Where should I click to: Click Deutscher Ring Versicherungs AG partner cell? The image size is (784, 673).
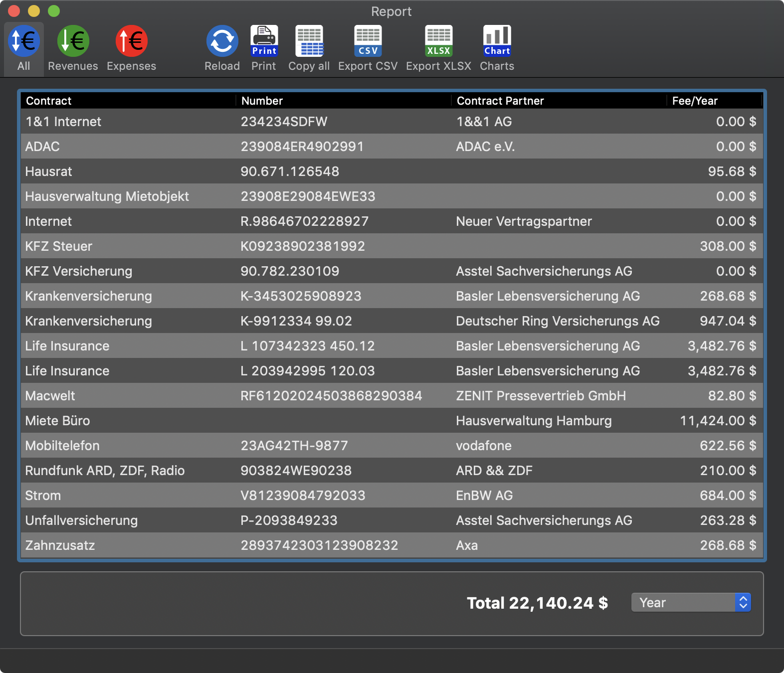[x=558, y=321]
